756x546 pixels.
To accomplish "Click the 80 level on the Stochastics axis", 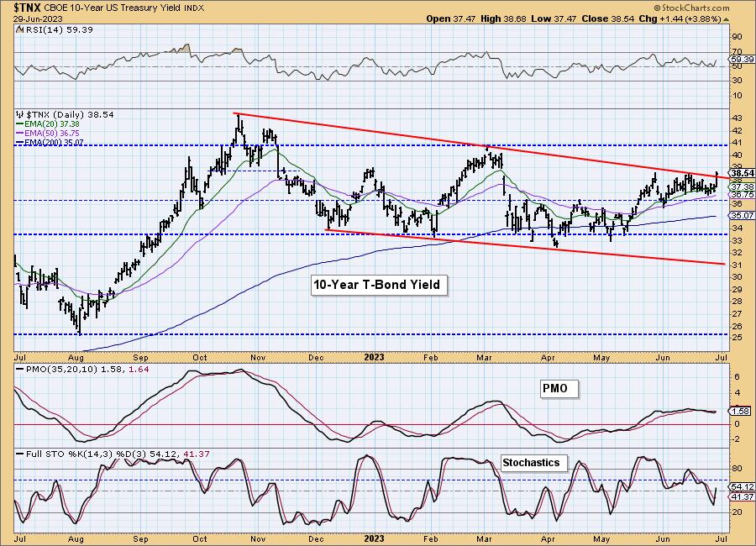I will point(738,469).
